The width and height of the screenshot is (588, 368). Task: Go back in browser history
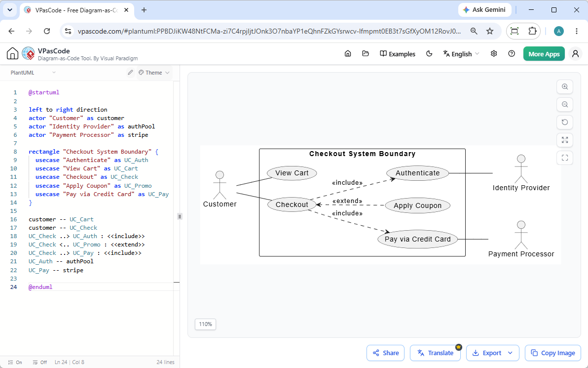click(x=11, y=31)
